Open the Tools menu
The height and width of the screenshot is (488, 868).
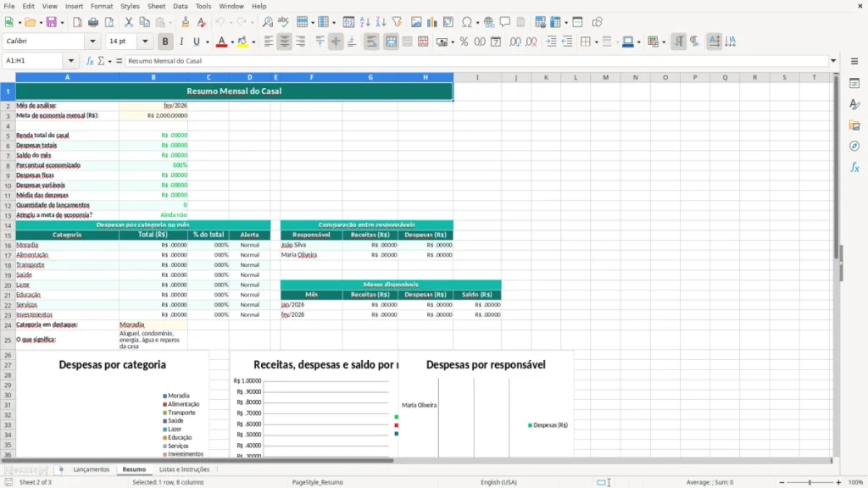203,6
